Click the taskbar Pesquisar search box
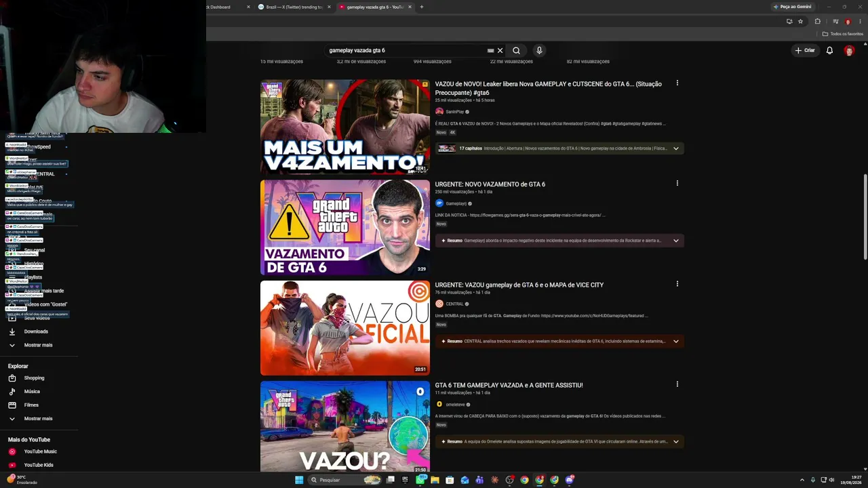The width and height of the screenshot is (868, 488). (x=343, y=480)
